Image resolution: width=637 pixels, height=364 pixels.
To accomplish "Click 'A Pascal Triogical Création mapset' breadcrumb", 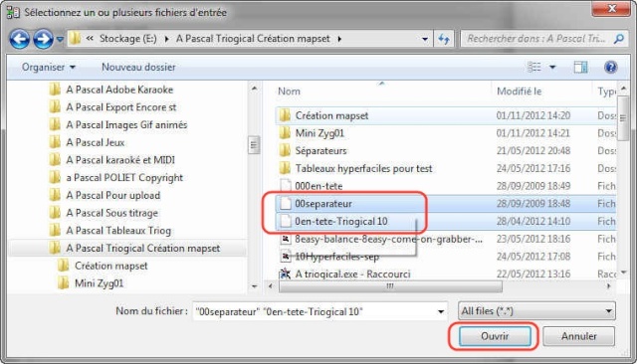I will point(253,39).
